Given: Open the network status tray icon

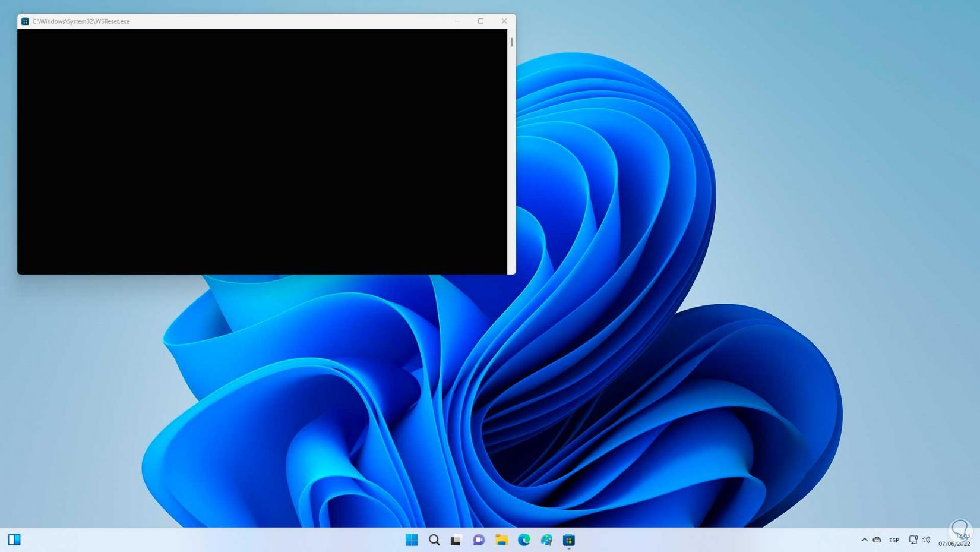Looking at the screenshot, I should coord(913,540).
